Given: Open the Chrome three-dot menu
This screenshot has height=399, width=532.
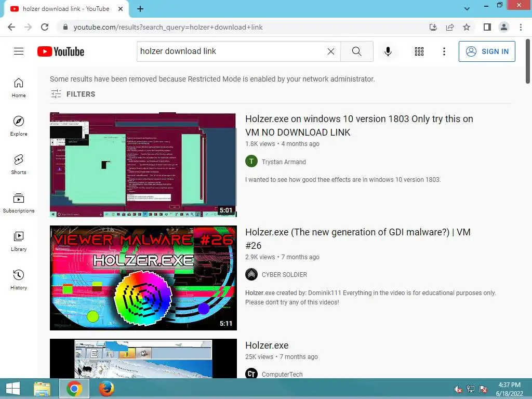Looking at the screenshot, I should pyautogui.click(x=521, y=27).
